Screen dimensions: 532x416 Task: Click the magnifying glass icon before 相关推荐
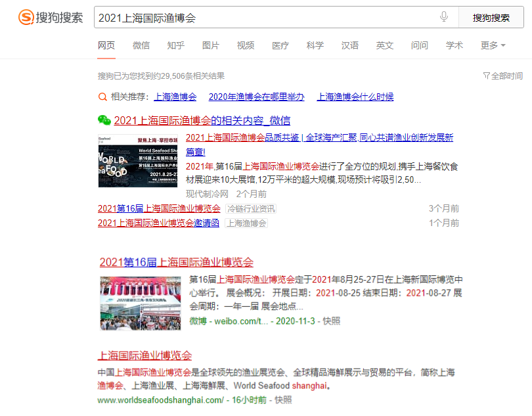point(103,97)
